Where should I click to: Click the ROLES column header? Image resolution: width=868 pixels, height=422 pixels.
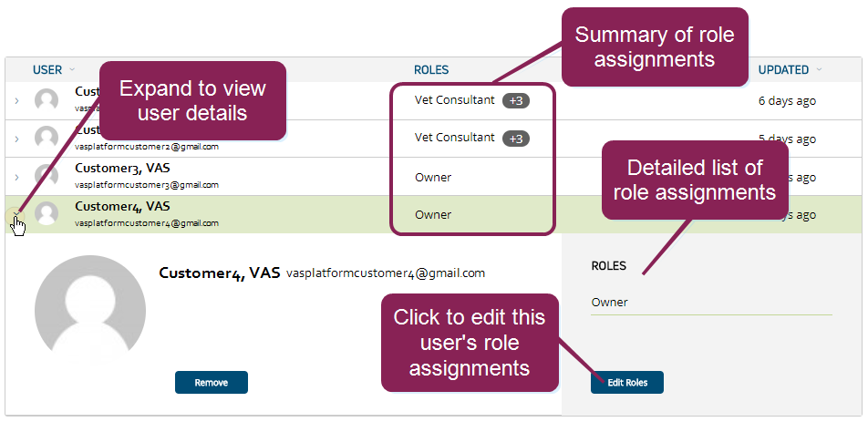431,69
